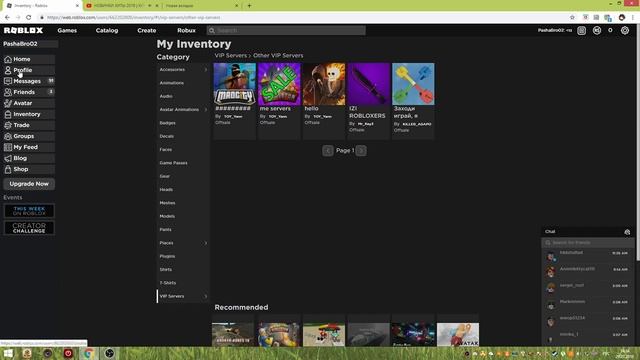Open the Trade sidebar item
The height and width of the screenshot is (360, 640).
[x=29, y=125]
